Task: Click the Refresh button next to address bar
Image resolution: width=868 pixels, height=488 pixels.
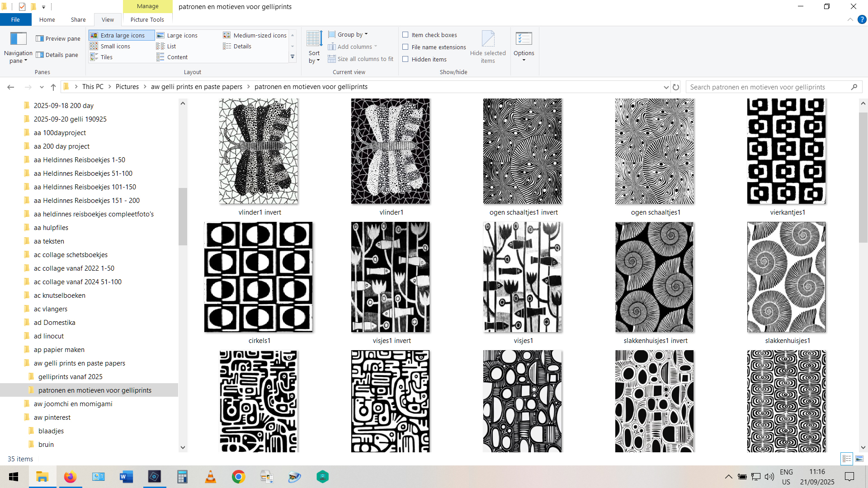Action: tap(676, 87)
